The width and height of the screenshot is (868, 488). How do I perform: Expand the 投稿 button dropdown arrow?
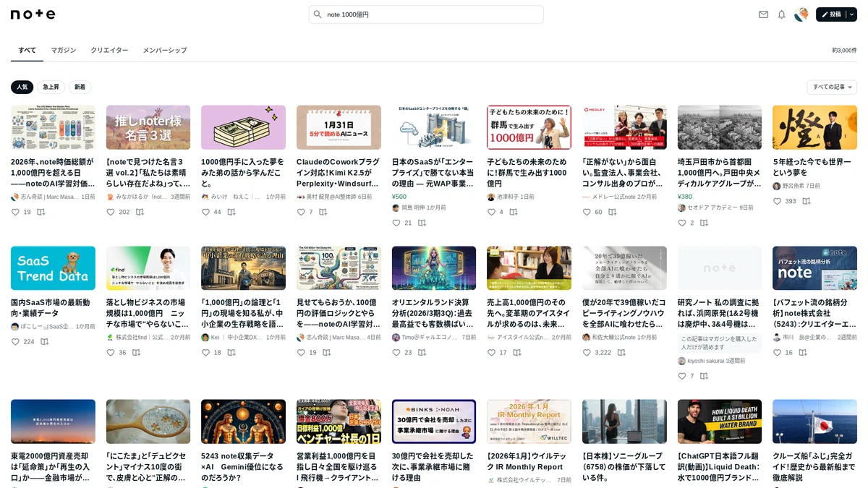[x=851, y=14]
